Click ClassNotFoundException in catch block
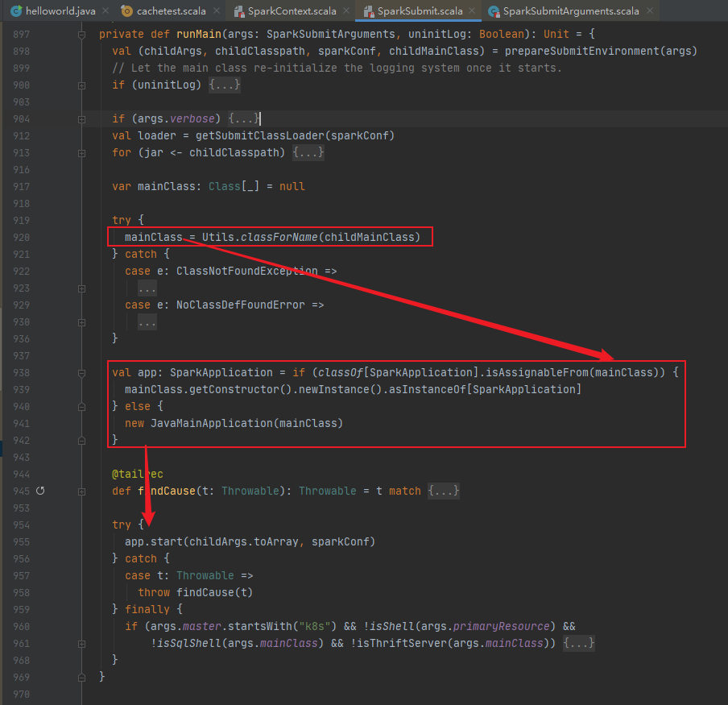 [x=247, y=272]
